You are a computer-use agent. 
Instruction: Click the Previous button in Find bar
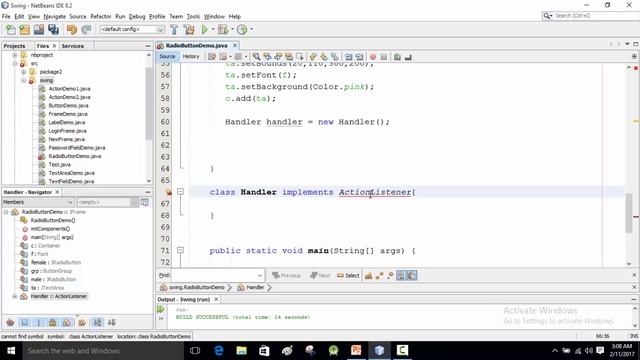(287, 276)
